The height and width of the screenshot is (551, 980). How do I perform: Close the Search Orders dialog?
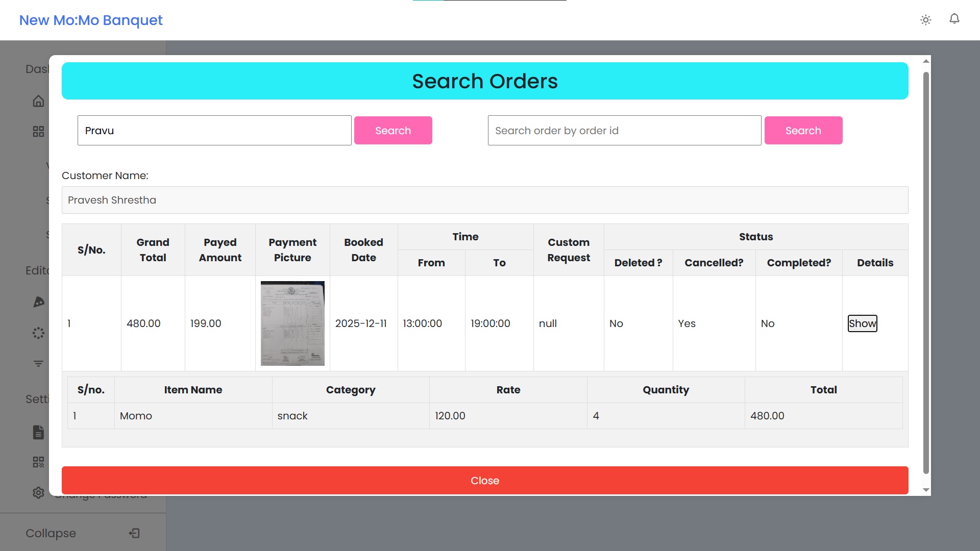(484, 481)
